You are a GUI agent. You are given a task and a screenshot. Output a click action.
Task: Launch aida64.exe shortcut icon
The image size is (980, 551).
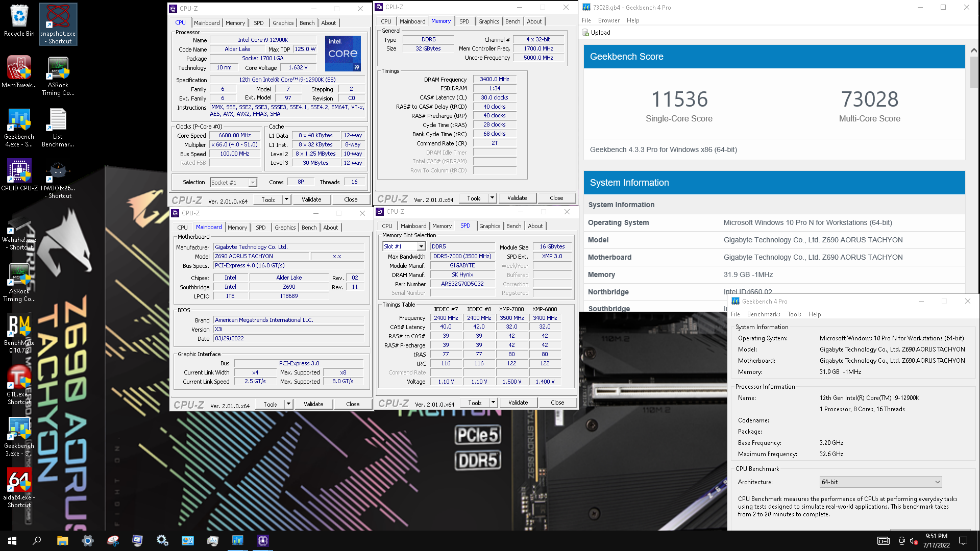tap(19, 489)
